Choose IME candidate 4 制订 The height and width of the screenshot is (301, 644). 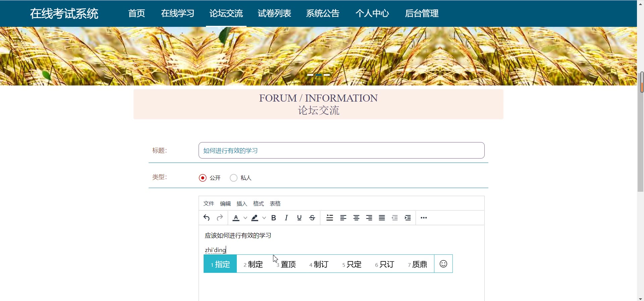(319, 264)
